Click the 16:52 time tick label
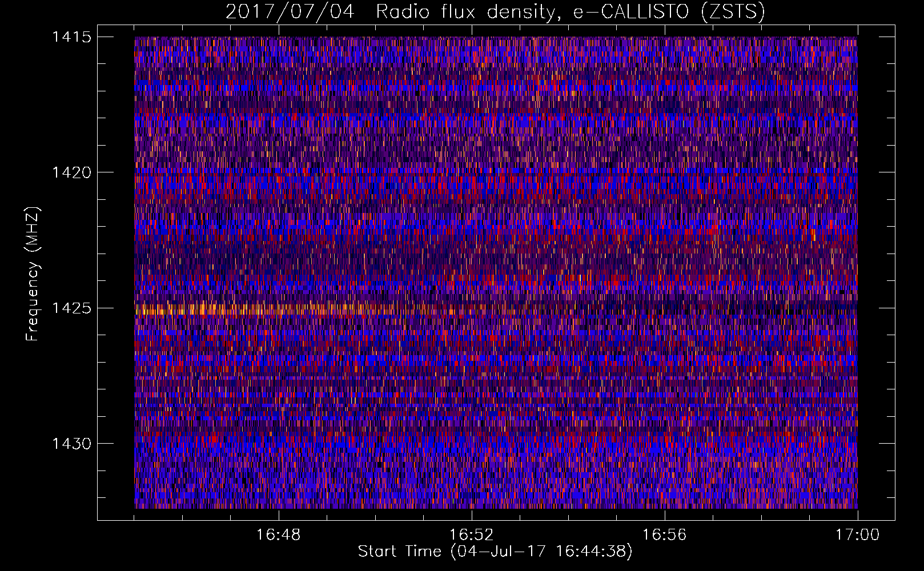The image size is (924, 571). coord(471,535)
